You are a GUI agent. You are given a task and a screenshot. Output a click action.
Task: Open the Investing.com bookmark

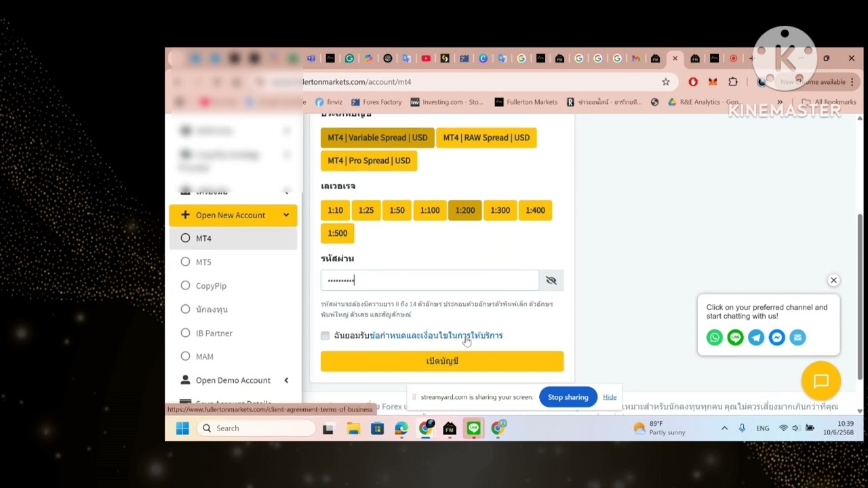coord(447,102)
